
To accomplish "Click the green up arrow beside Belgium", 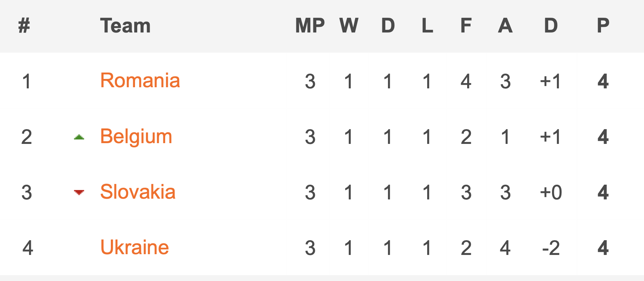I will pos(79,137).
